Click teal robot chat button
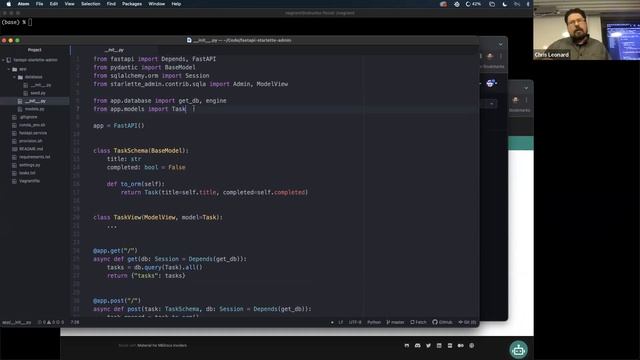The height and width of the screenshot is (360, 640). tap(518, 350)
